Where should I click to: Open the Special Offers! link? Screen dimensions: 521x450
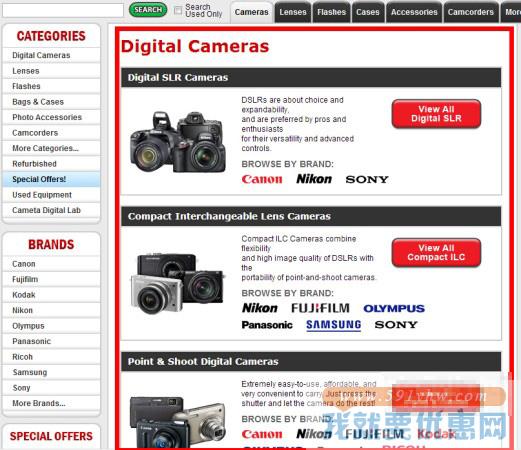(x=51, y=179)
